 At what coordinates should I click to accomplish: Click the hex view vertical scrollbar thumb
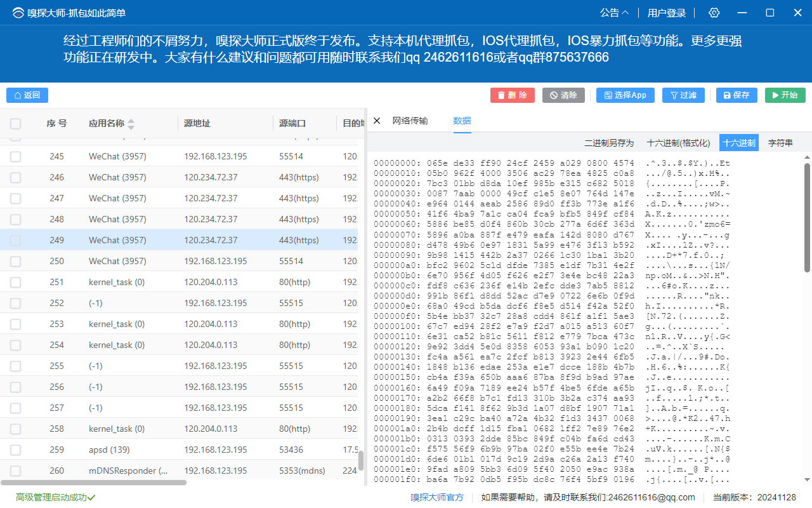click(808, 218)
